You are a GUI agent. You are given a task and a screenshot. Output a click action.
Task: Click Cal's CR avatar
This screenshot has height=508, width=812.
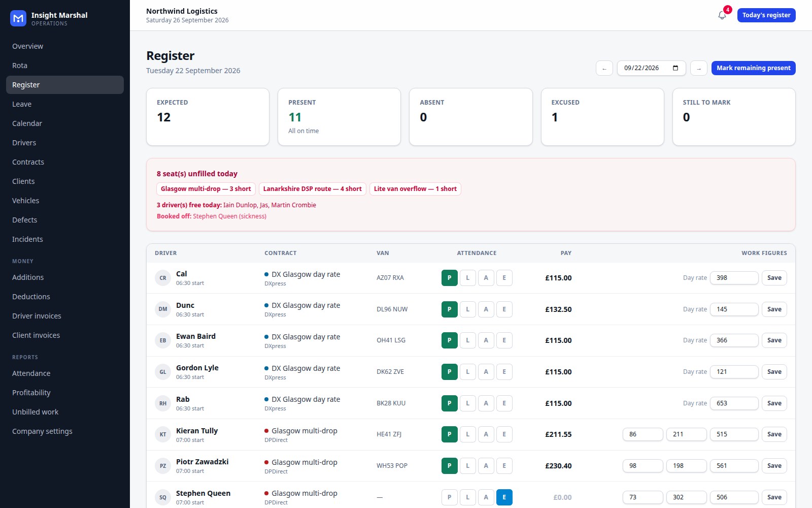pos(163,278)
